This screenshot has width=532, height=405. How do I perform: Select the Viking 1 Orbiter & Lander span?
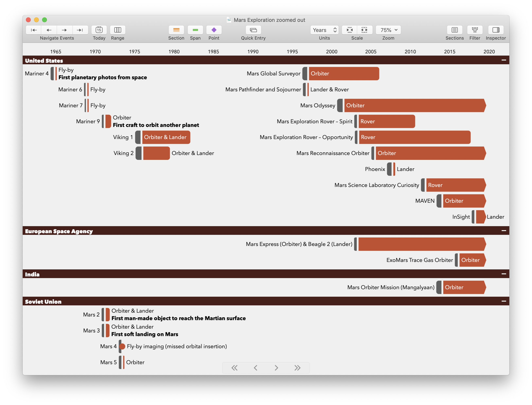click(x=166, y=137)
